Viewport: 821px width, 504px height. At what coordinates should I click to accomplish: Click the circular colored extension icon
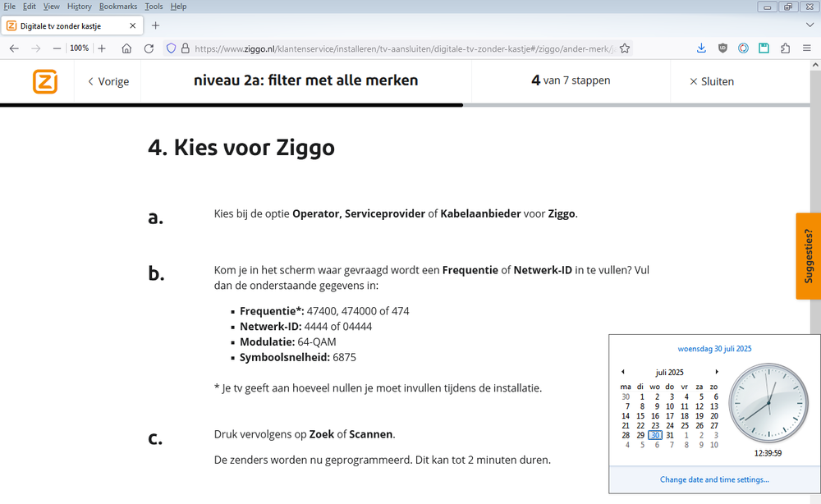[743, 48]
